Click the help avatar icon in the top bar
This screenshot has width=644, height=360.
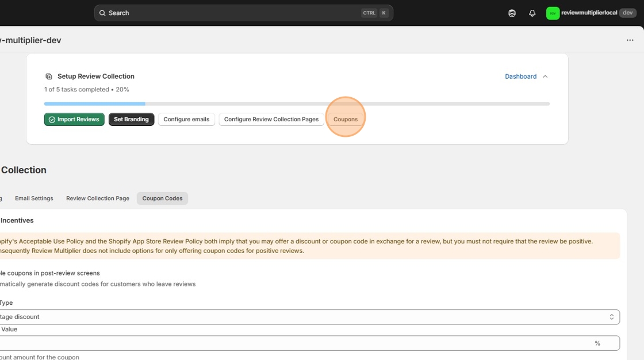[512, 13]
